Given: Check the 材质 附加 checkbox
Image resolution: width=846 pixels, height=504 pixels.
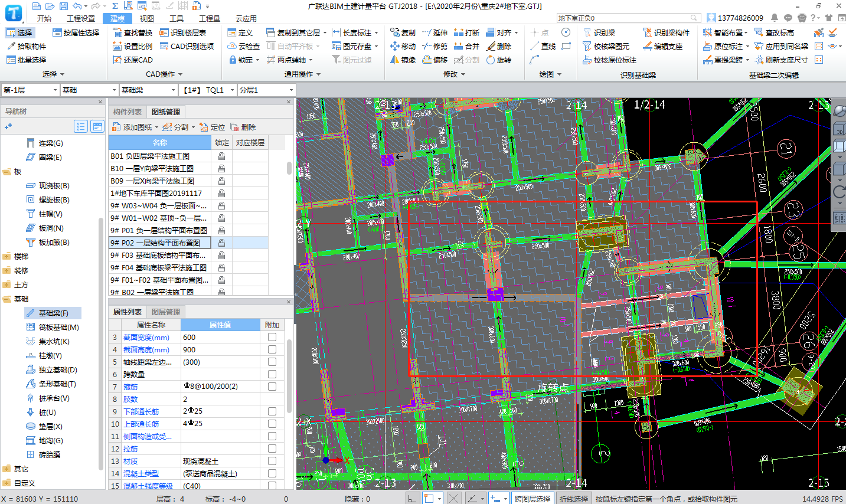Looking at the screenshot, I should click(272, 461).
